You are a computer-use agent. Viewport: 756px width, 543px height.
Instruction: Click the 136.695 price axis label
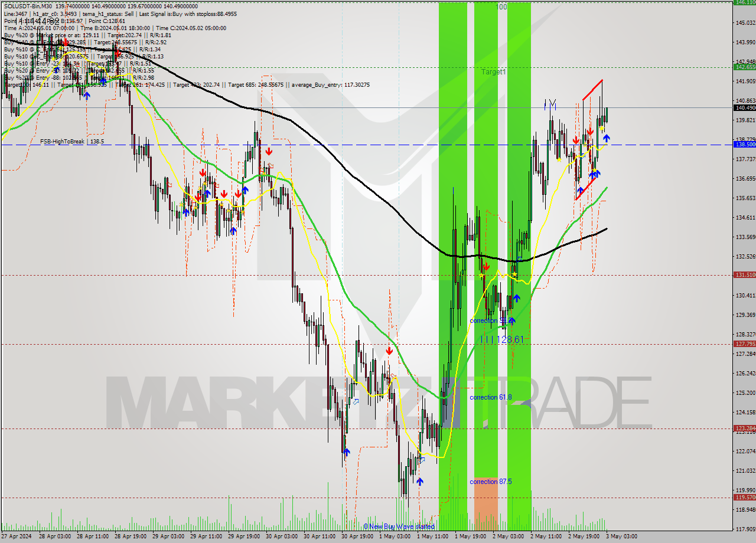[x=745, y=178]
